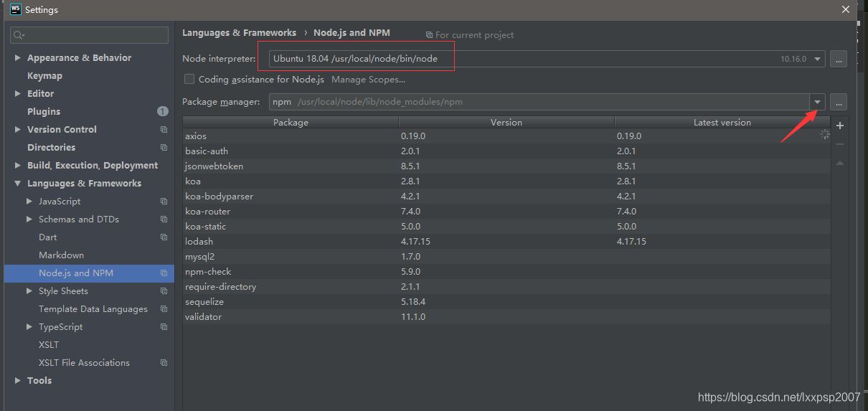The height and width of the screenshot is (411, 868).
Task: Select the axios package row
Action: tap(506, 136)
